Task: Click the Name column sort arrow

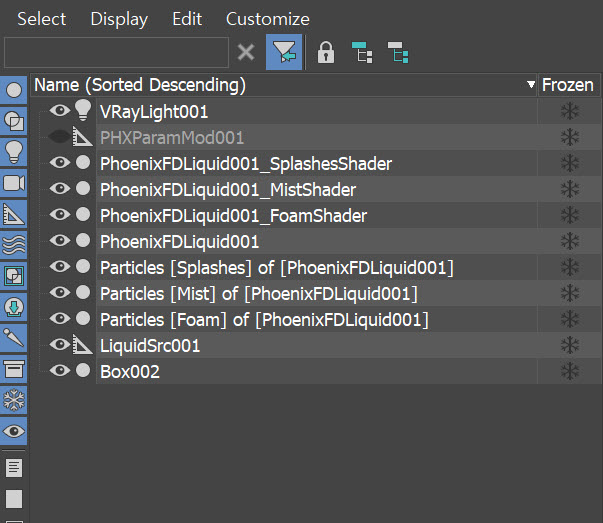Action: pos(531,85)
